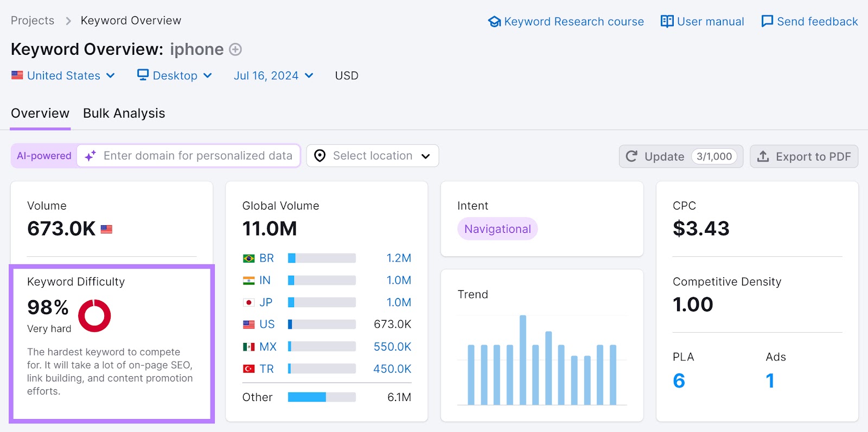Open the BR 1.2M global volume link
The image size is (868, 432).
(x=398, y=258)
